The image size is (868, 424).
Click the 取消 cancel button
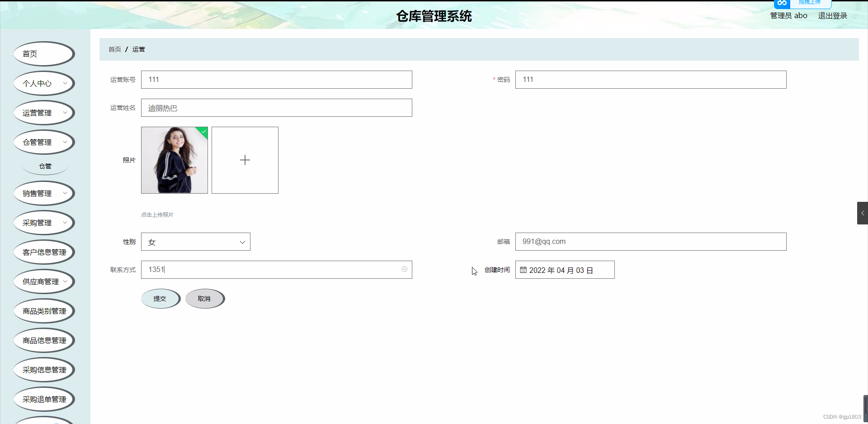point(204,299)
